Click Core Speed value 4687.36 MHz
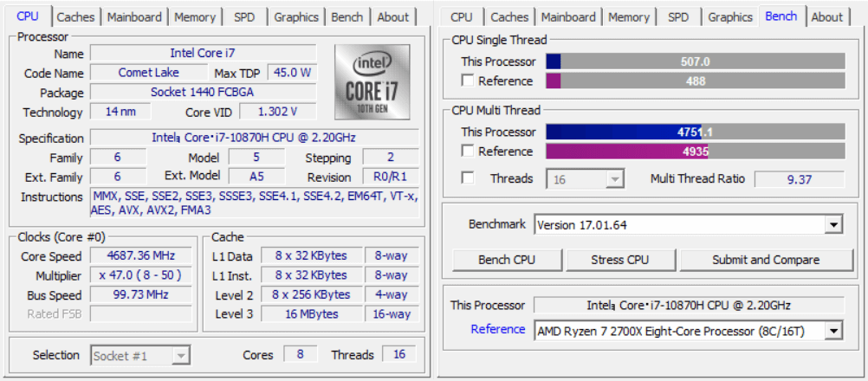This screenshot has height=381, width=868. tap(141, 255)
